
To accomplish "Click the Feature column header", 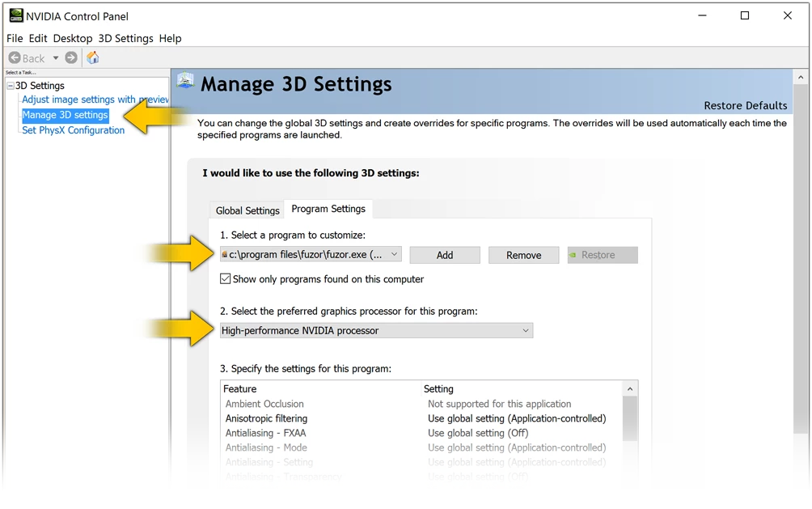I will click(x=321, y=388).
